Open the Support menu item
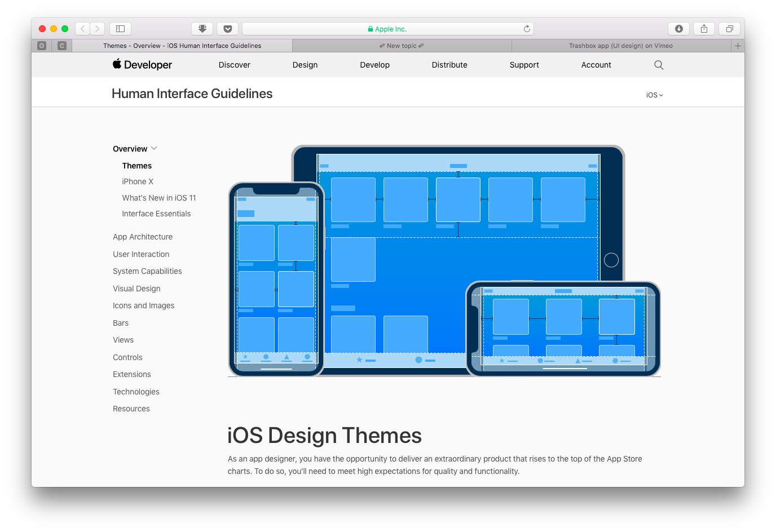Image resolution: width=776 pixels, height=532 pixels. pos(524,65)
